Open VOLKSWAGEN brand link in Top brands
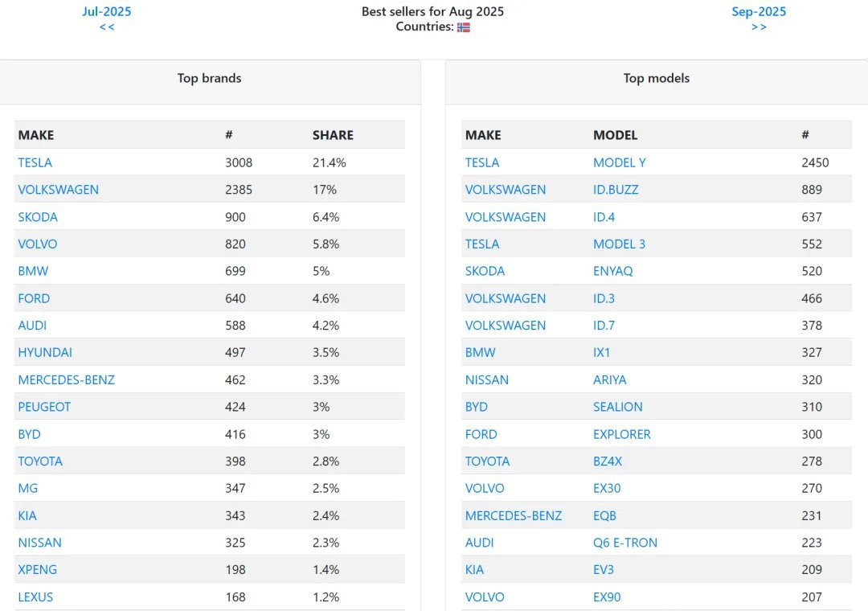 58,190
